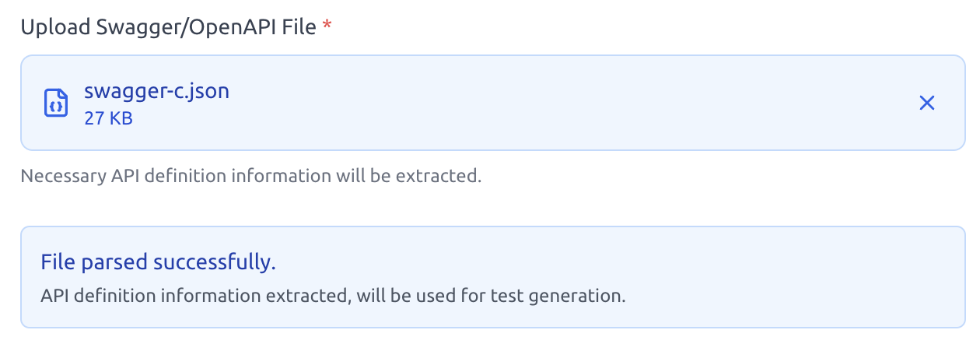Select the swagger-c.json file name

coord(156,91)
